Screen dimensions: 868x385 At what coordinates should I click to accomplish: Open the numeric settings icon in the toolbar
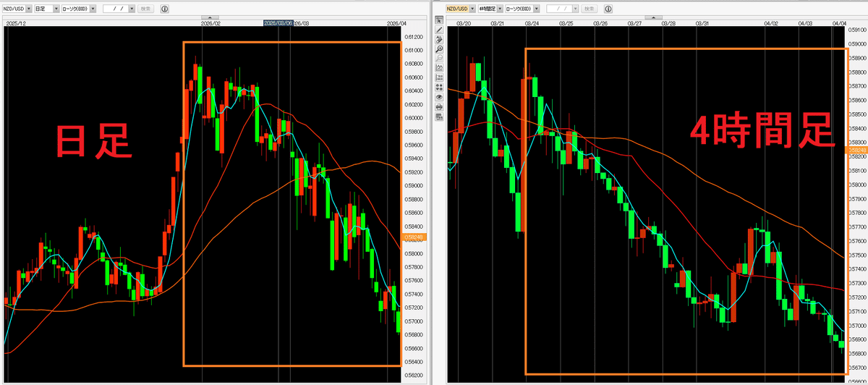[439, 77]
